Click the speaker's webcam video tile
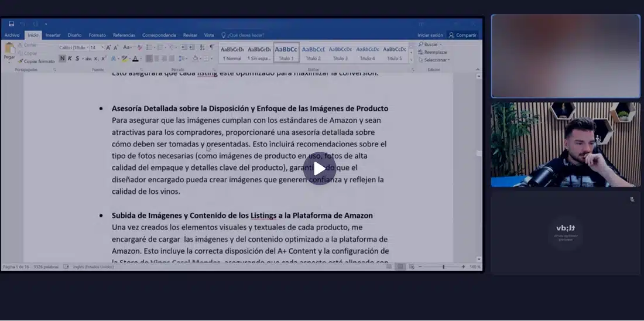 coord(566,145)
